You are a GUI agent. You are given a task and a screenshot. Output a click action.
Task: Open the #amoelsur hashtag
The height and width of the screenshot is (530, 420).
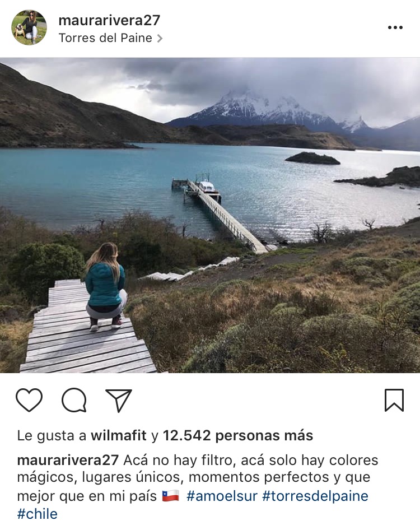(x=222, y=496)
